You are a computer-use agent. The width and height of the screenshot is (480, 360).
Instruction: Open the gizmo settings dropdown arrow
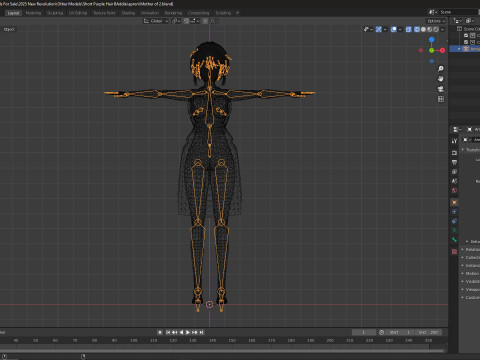tap(385, 29)
